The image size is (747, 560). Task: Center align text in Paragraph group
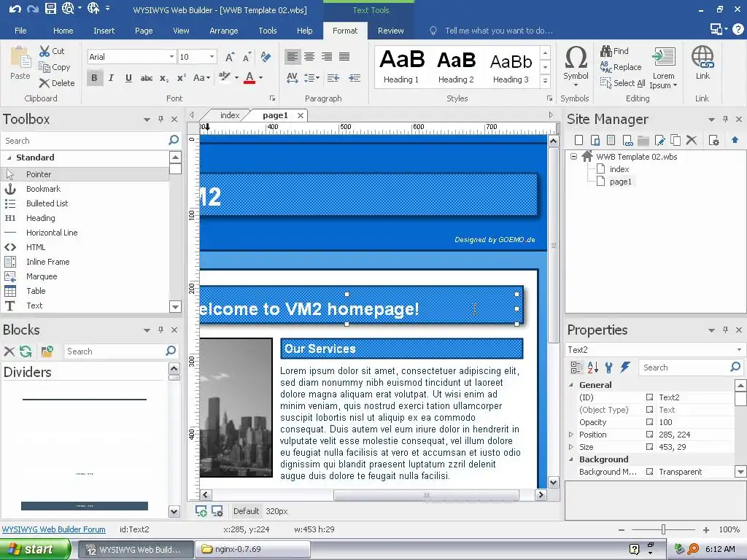(x=309, y=57)
